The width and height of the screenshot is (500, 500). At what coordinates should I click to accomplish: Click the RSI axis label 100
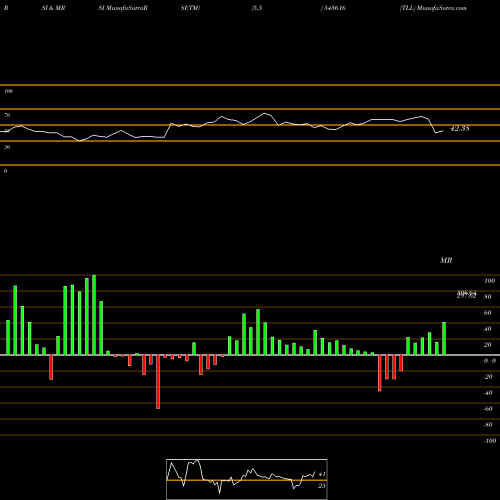pos(8,91)
